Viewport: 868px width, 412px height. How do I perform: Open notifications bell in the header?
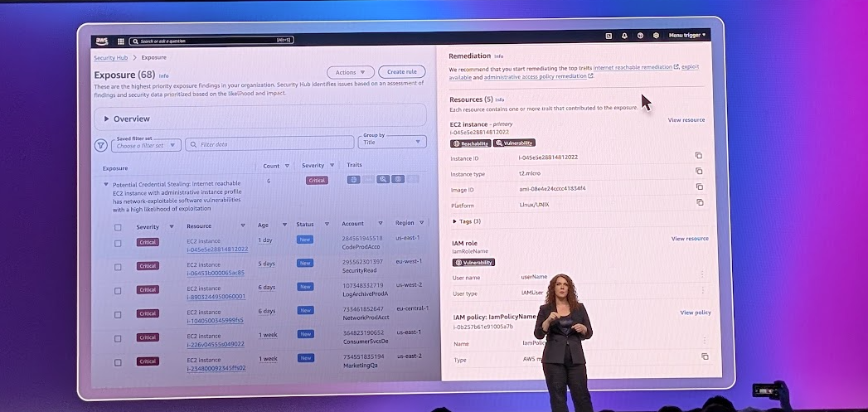(x=624, y=36)
